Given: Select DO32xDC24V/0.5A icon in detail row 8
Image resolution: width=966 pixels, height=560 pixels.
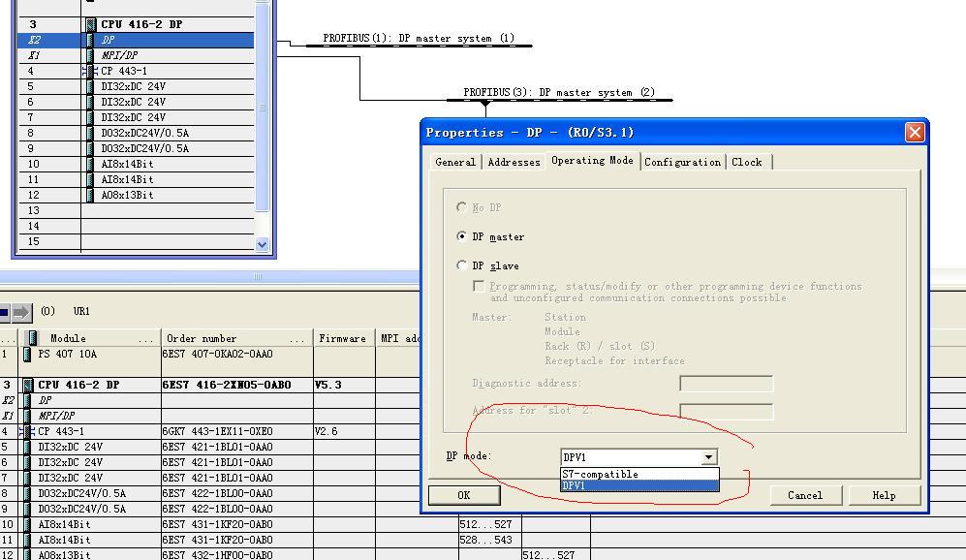Looking at the screenshot, I should point(27,493).
